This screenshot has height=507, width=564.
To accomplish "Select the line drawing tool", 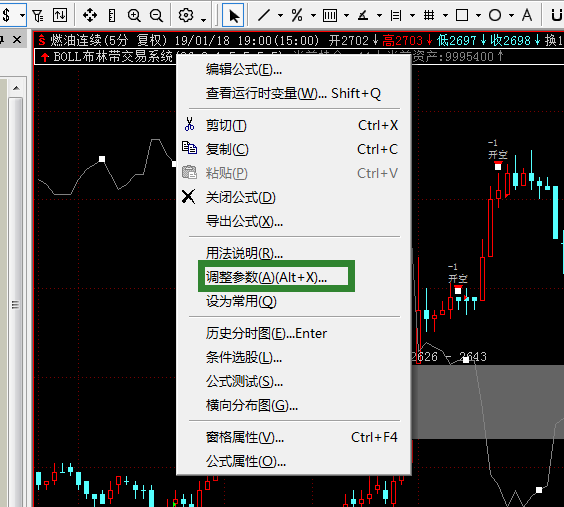I will [x=264, y=15].
